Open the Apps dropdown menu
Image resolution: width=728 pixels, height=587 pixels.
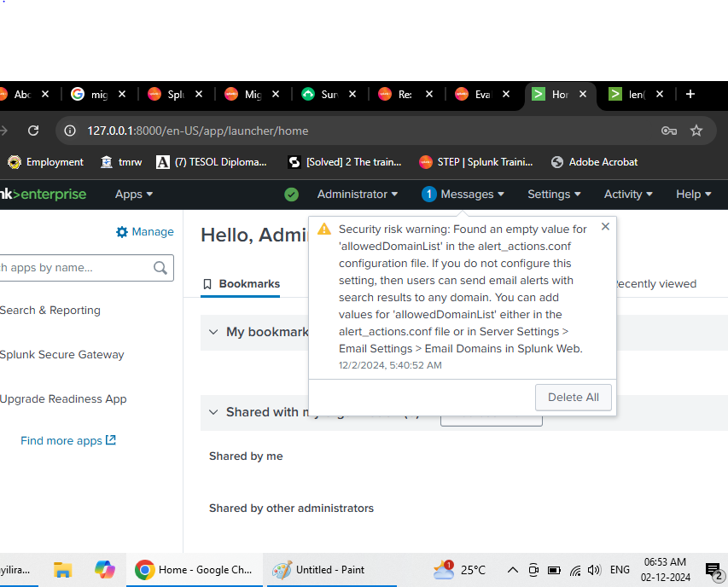click(x=134, y=195)
